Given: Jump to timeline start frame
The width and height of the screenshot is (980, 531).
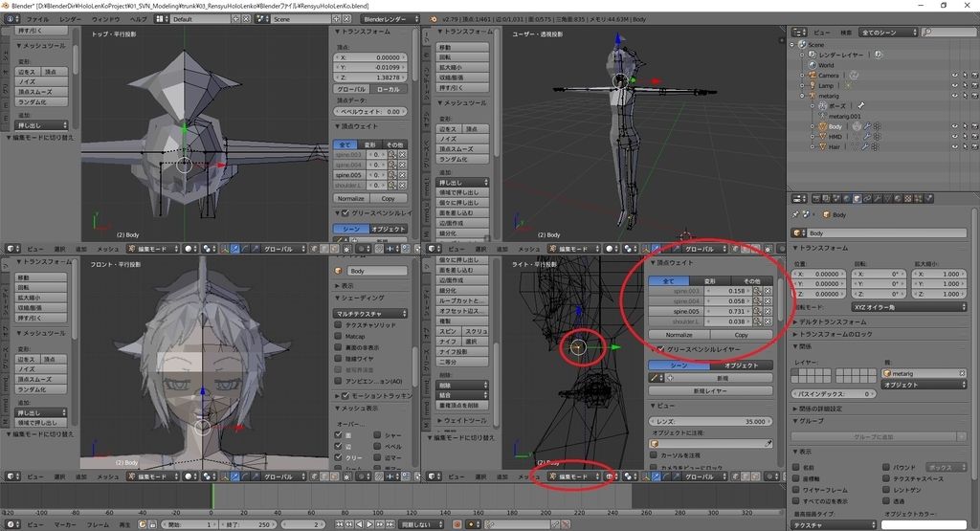Looking at the screenshot, I should point(339,524).
